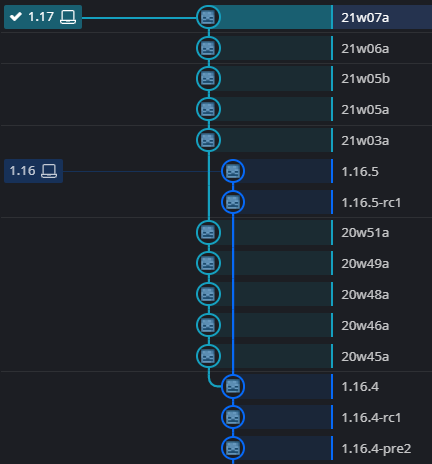Click the 20w51a version label

(365, 233)
